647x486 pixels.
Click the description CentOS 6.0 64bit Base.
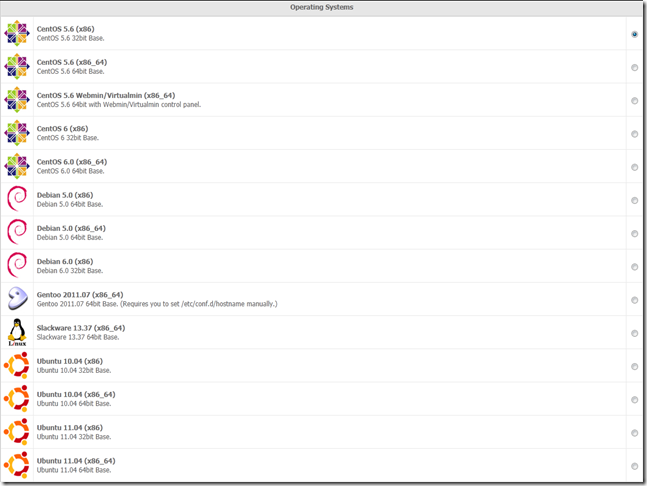click(x=71, y=171)
